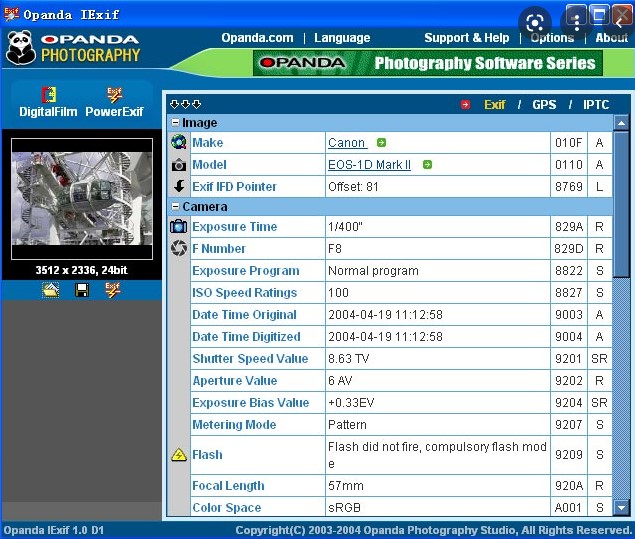635x539 pixels.
Task: Click the Opanda IExif title bar icon
Action: [x=11, y=14]
